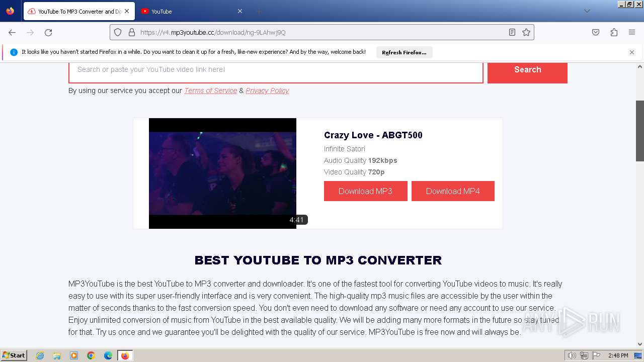Select the Video Quality 720p text
Viewport: 644px width, 362px height.
click(x=354, y=172)
